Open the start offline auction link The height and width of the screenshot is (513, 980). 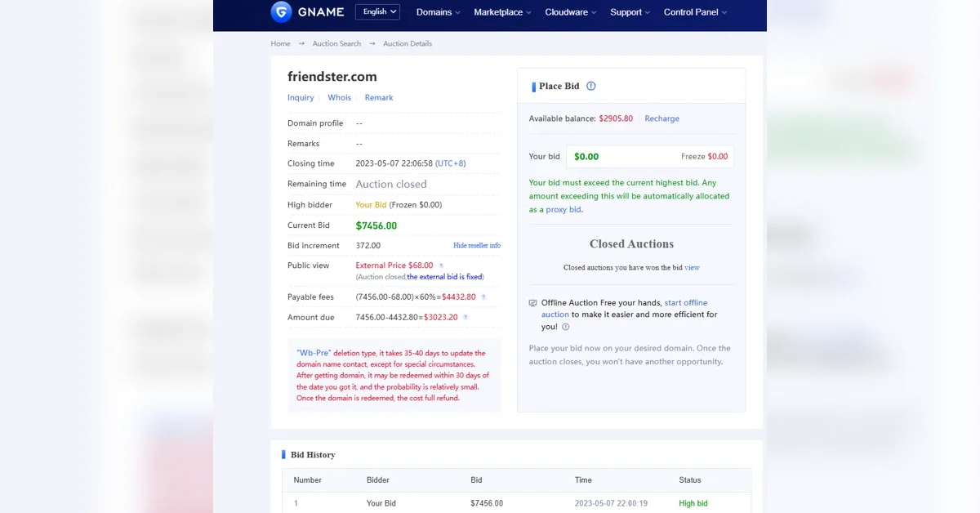click(625, 308)
